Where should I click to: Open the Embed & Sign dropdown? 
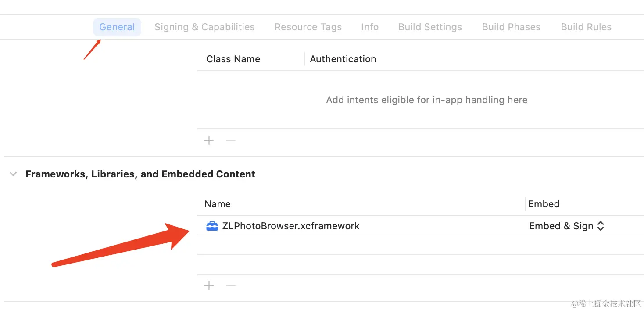pyautogui.click(x=566, y=226)
